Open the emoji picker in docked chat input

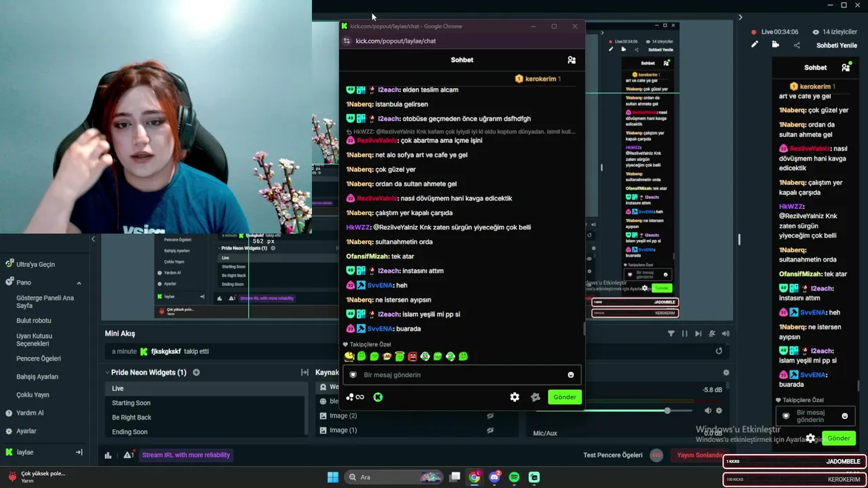point(844,416)
